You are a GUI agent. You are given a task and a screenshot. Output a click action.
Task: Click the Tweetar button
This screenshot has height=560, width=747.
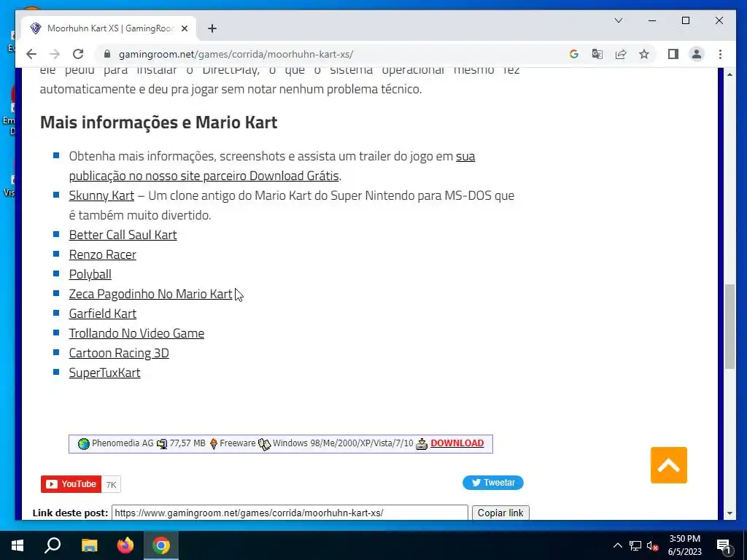point(492,483)
